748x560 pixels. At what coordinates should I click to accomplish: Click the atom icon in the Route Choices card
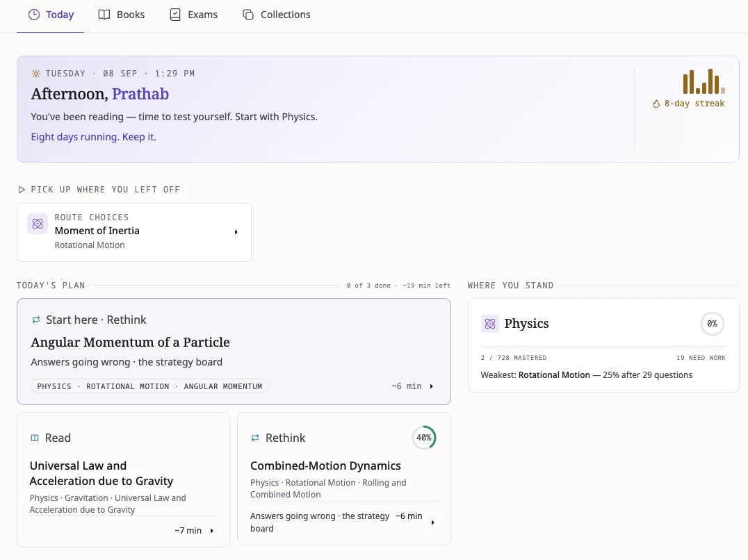[38, 224]
